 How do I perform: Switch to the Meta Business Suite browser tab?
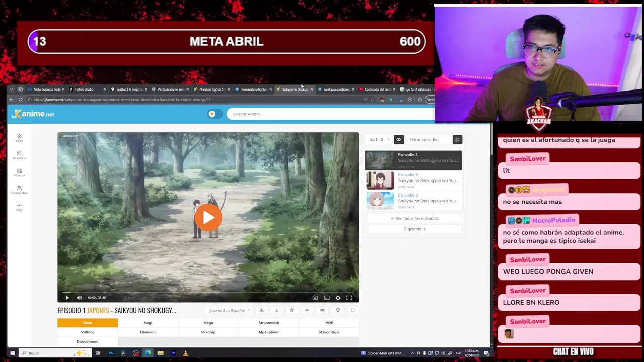[46, 89]
